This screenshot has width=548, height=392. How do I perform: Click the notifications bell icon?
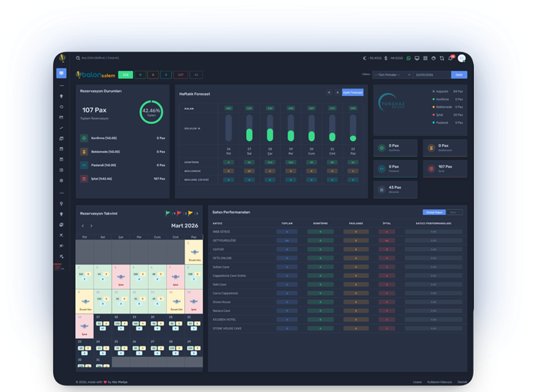point(450,58)
